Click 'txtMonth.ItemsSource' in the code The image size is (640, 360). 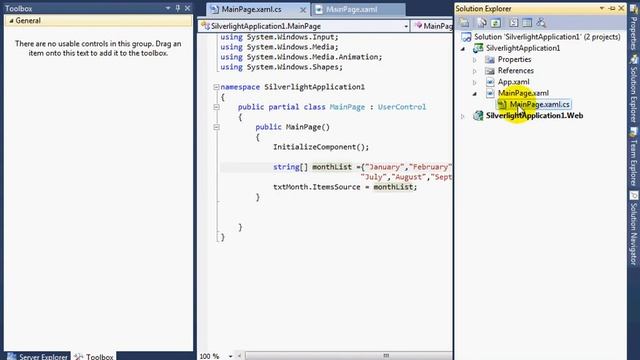pyautogui.click(x=317, y=187)
